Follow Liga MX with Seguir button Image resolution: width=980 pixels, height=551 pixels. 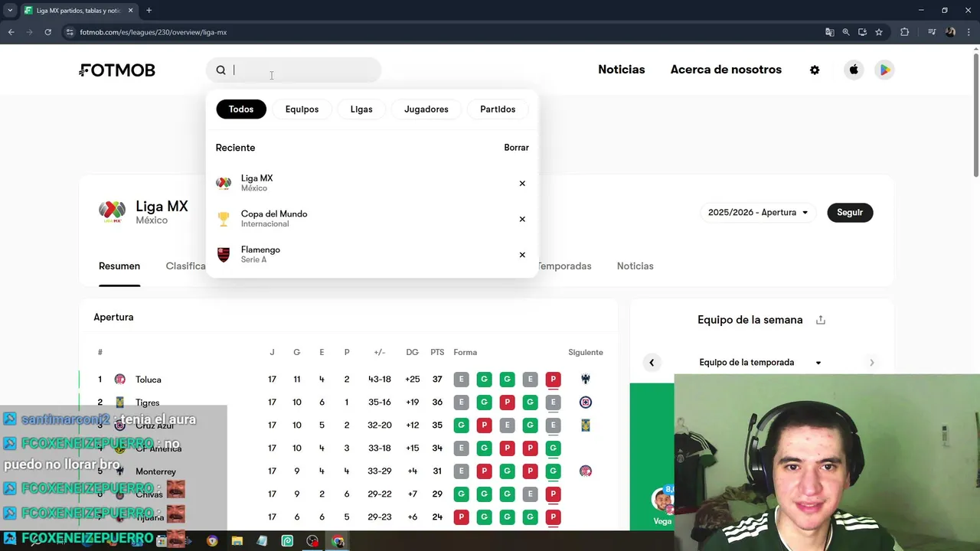[x=850, y=213]
